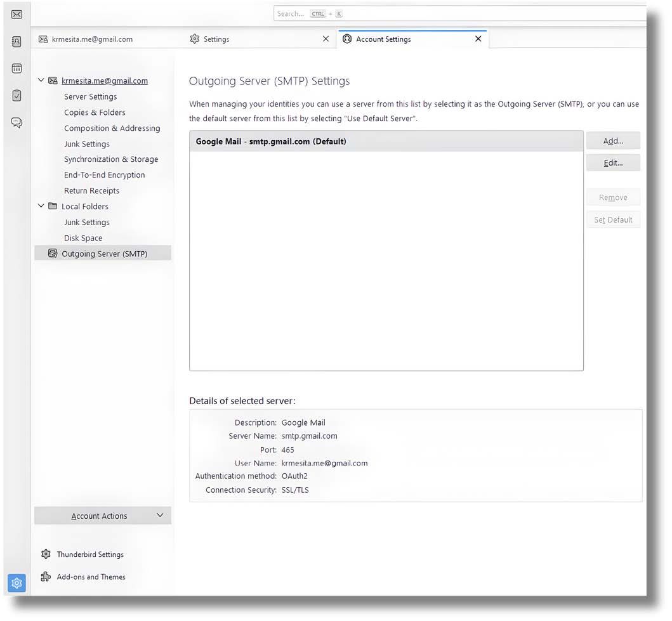
Task: Expand the Account Actions menu
Action: coord(102,515)
